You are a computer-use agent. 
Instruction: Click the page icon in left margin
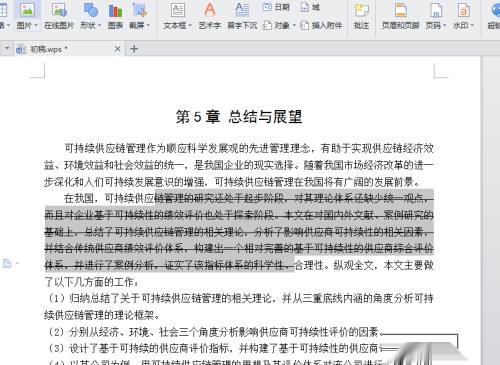pos(7,263)
